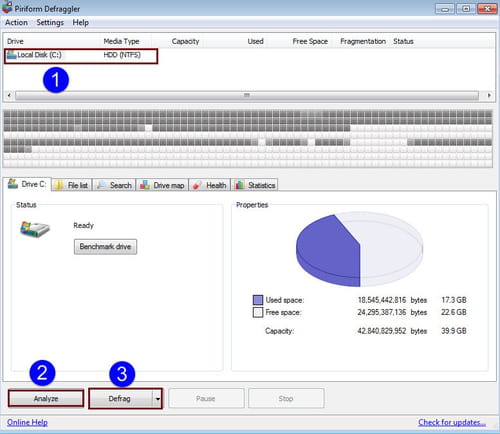Click the Drive C: tab icon

13,184
